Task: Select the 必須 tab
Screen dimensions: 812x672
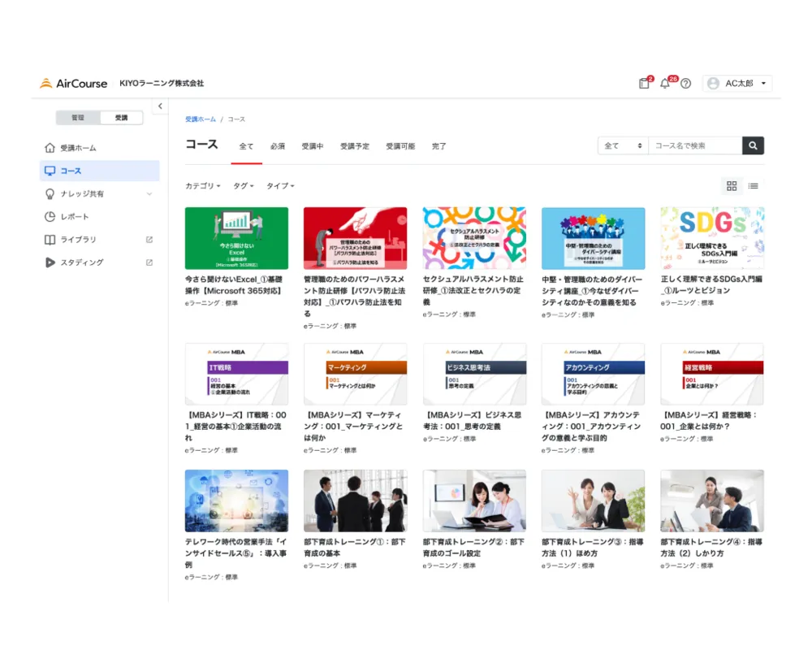Action: coord(278,146)
